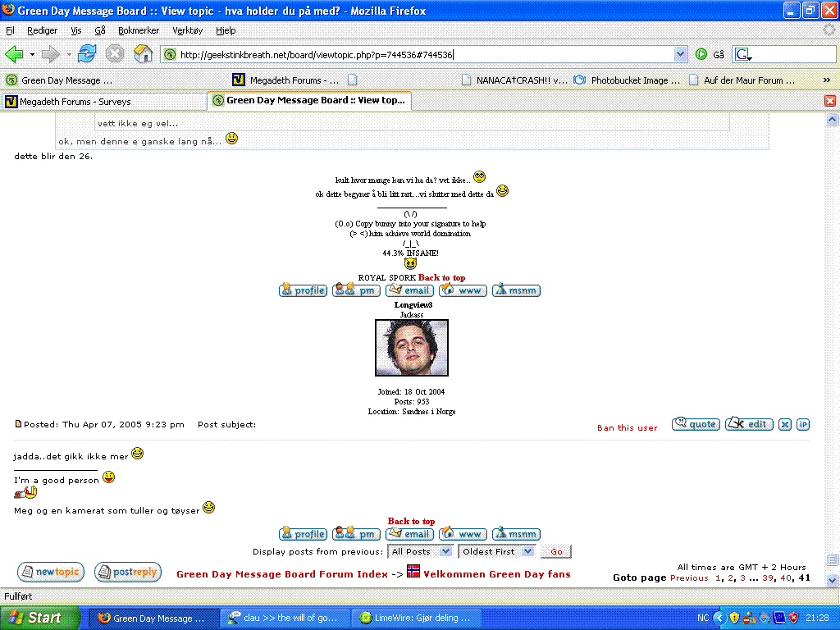This screenshot has height=630, width=840.
Task: Click the postreply button
Action: 128,572
